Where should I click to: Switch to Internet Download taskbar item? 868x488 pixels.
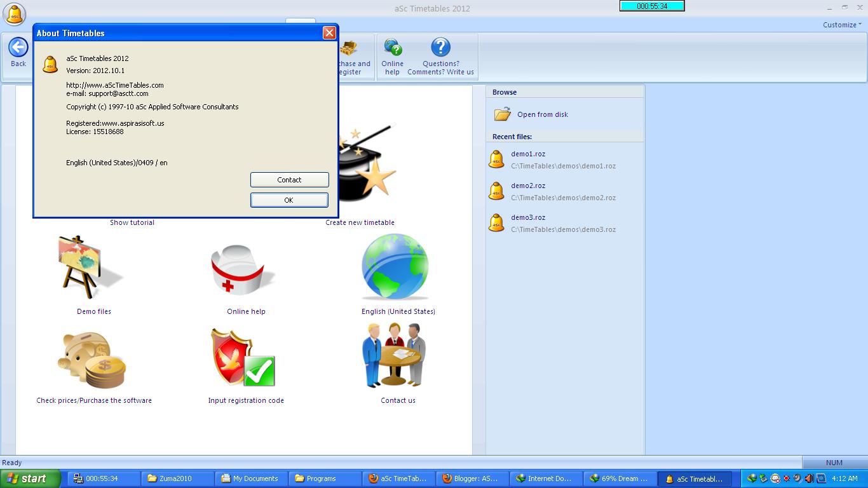[545, 478]
